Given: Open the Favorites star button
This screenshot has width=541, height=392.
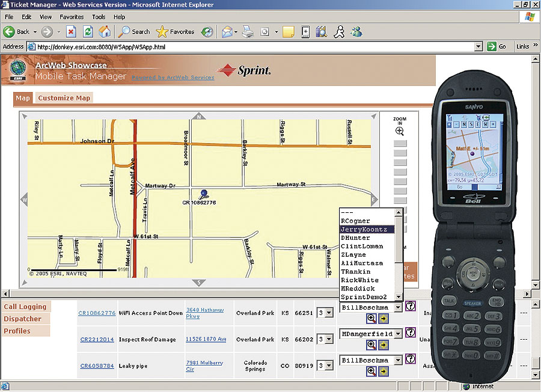Looking at the screenshot, I should tap(176, 32).
